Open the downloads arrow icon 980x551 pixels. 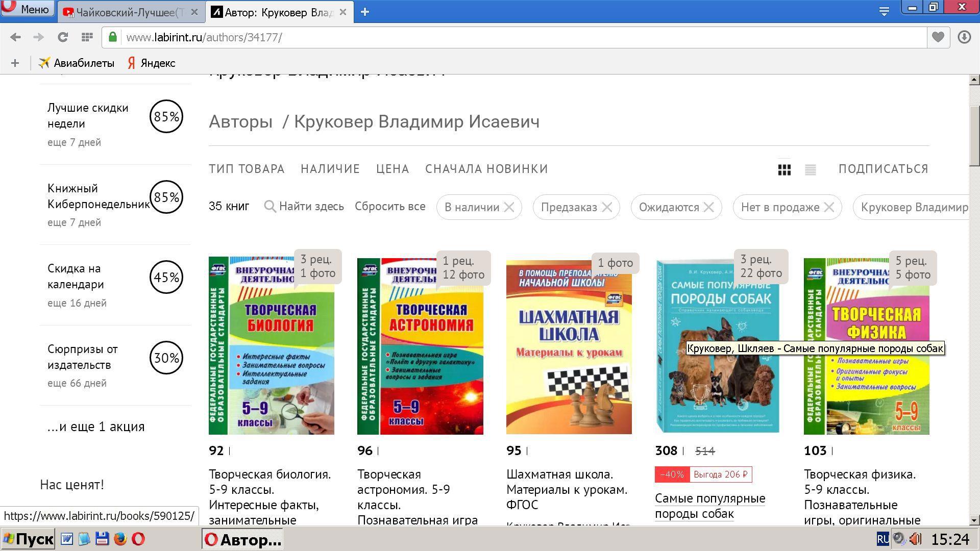(x=964, y=37)
